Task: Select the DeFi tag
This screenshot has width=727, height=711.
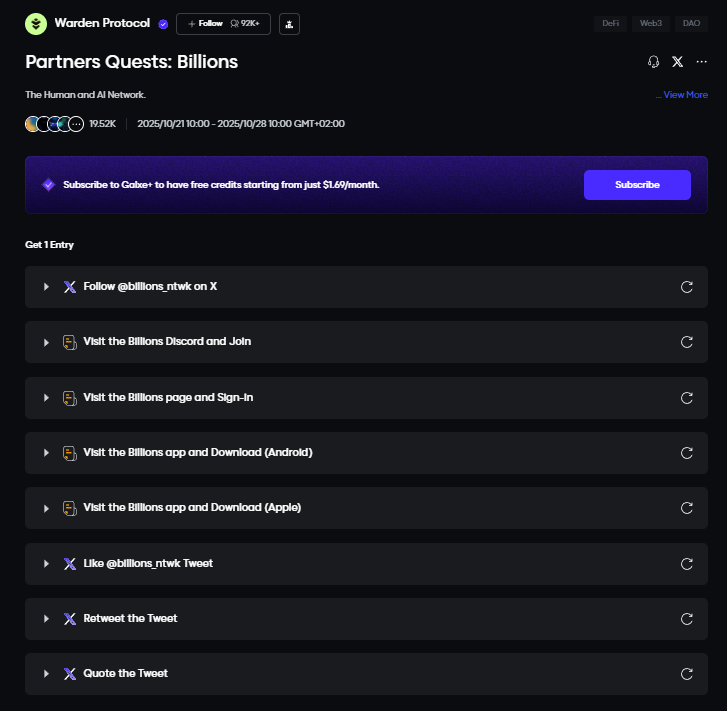Action: click(610, 23)
